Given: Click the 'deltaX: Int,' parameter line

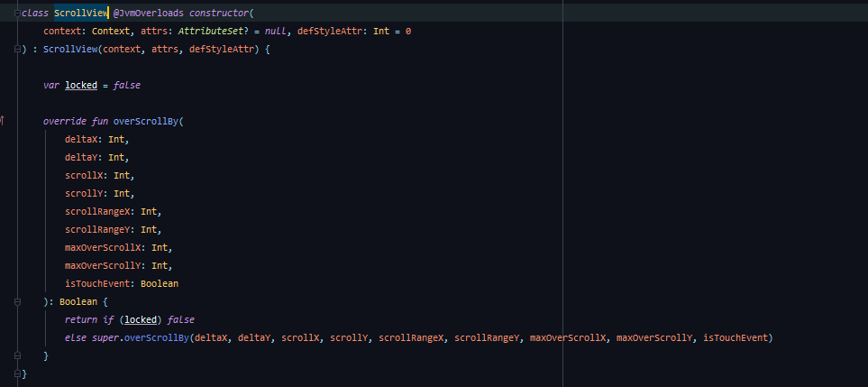Looking at the screenshot, I should click(x=96, y=140).
